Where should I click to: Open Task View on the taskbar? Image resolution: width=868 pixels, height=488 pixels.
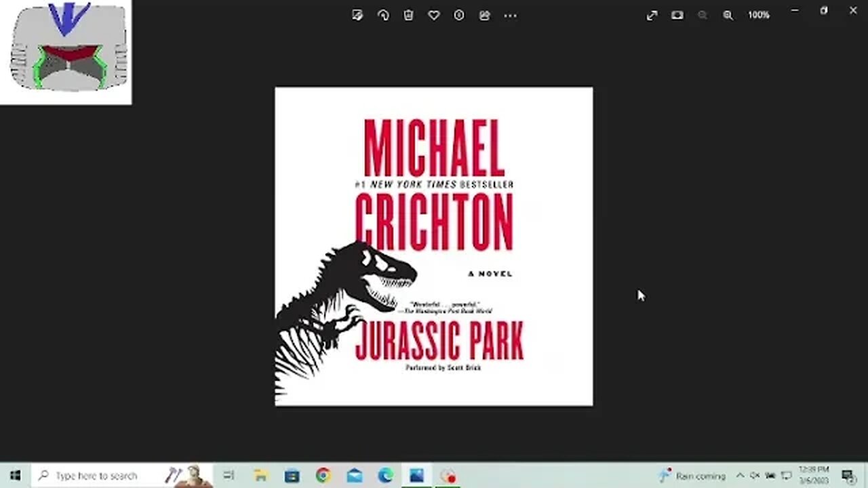coord(229,476)
